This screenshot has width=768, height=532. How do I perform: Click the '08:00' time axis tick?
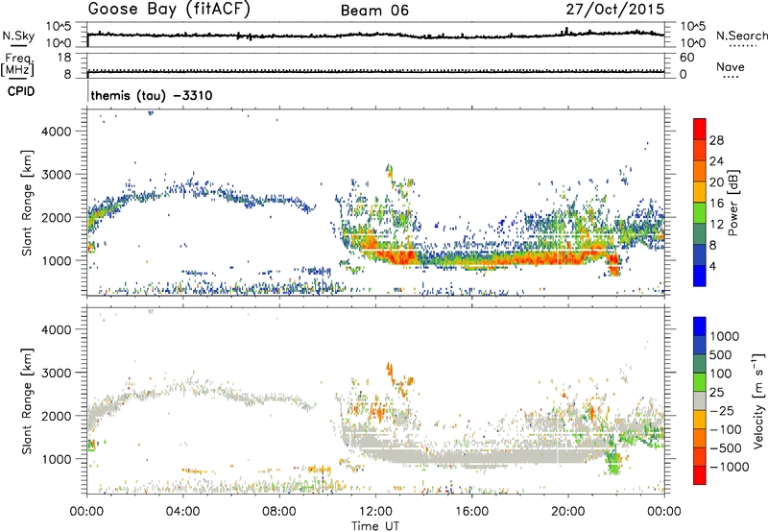(279, 512)
